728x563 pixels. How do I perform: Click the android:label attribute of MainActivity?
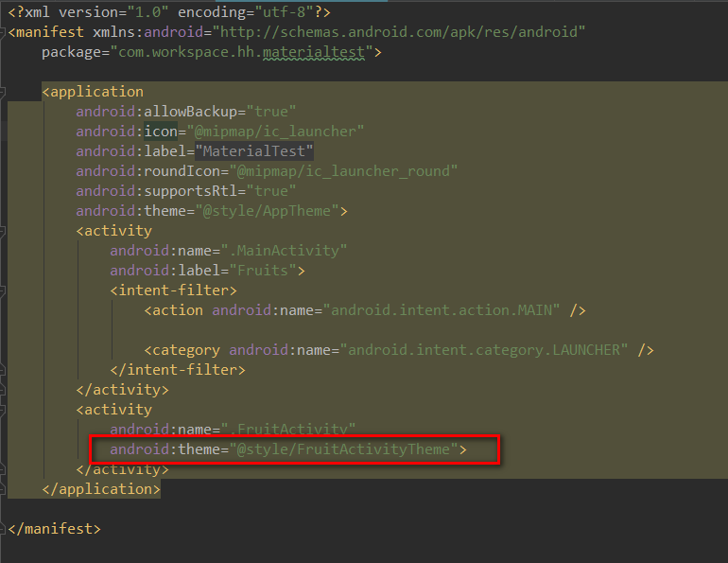[165, 271]
